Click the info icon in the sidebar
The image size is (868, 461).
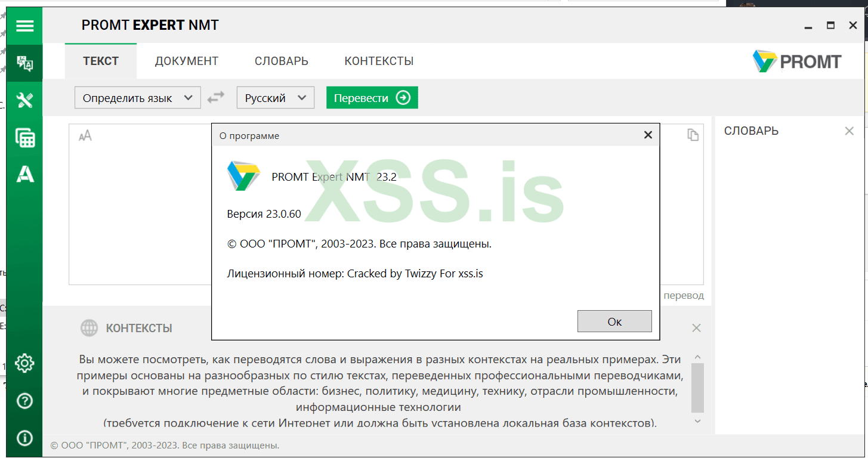pyautogui.click(x=24, y=438)
